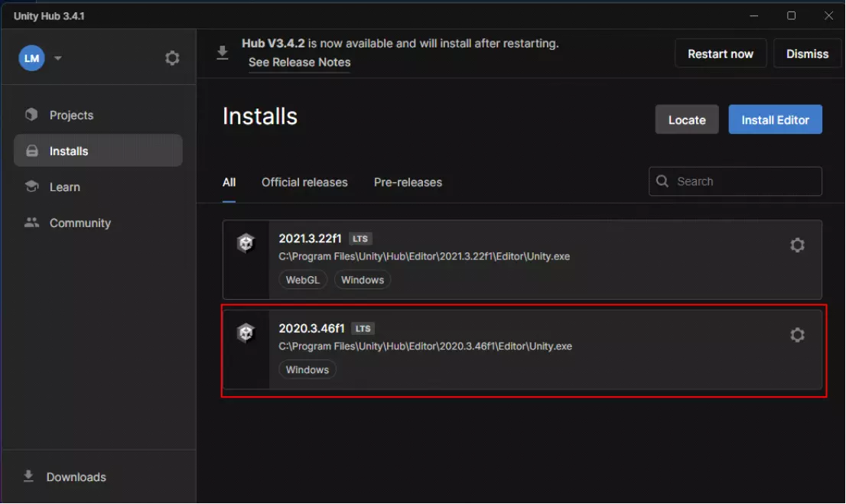The image size is (846, 504).
Task: Click the 2020.3.46f1 Unity.exe path
Action: 425,346
